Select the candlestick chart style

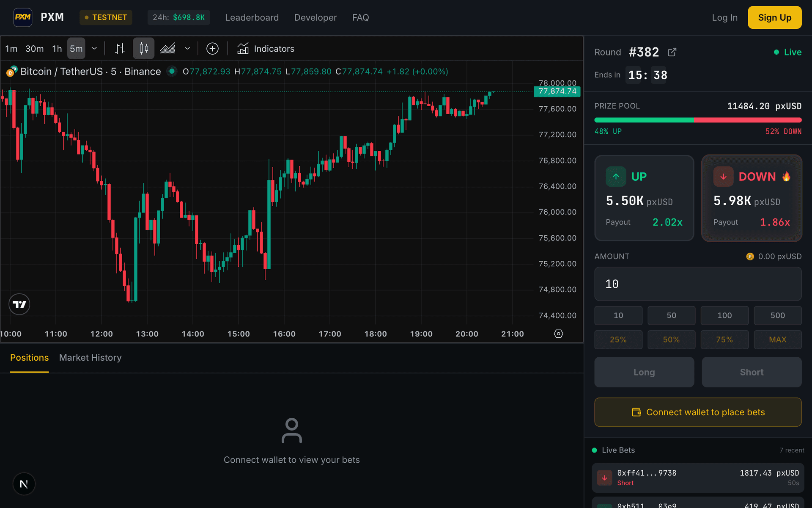(x=143, y=48)
